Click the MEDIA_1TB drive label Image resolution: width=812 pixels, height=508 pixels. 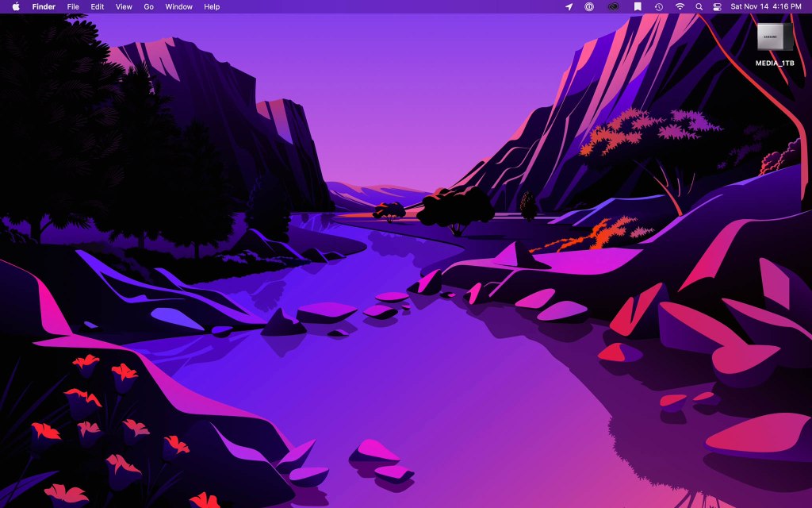point(775,63)
